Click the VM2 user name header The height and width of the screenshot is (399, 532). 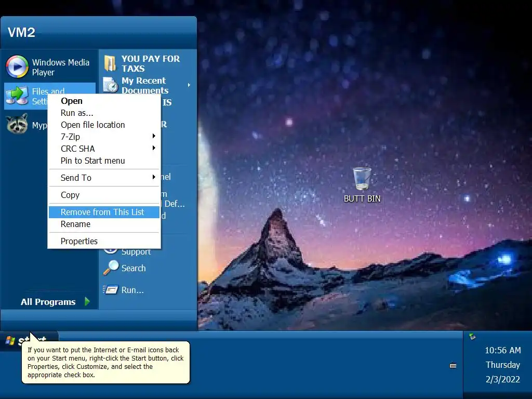(21, 33)
